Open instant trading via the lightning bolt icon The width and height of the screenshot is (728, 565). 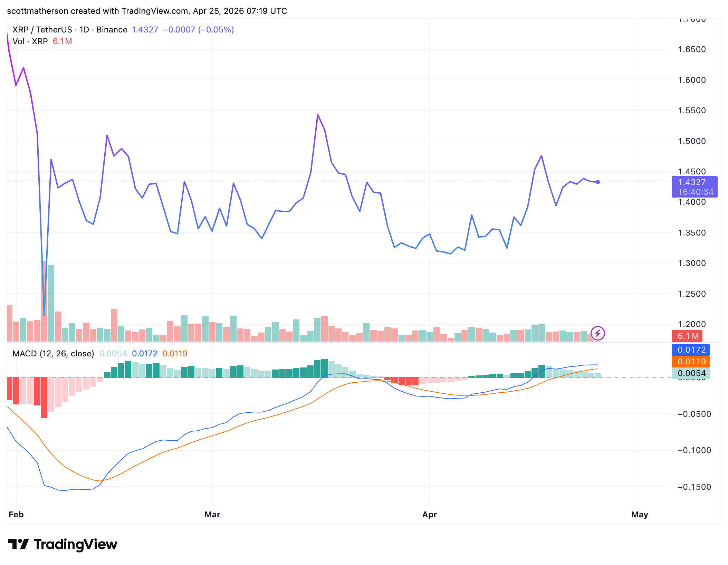coord(597,333)
